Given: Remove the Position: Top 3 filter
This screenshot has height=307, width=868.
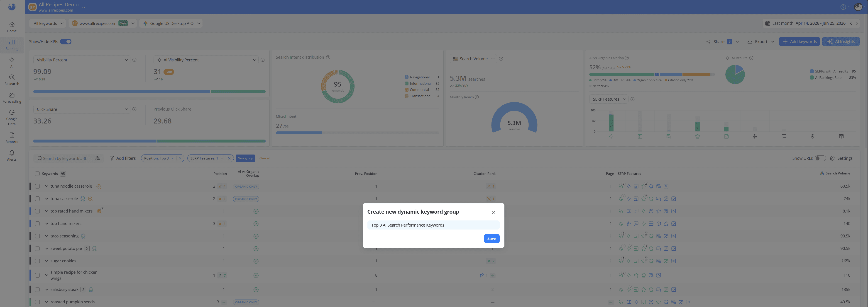Looking at the screenshot, I should [180, 158].
